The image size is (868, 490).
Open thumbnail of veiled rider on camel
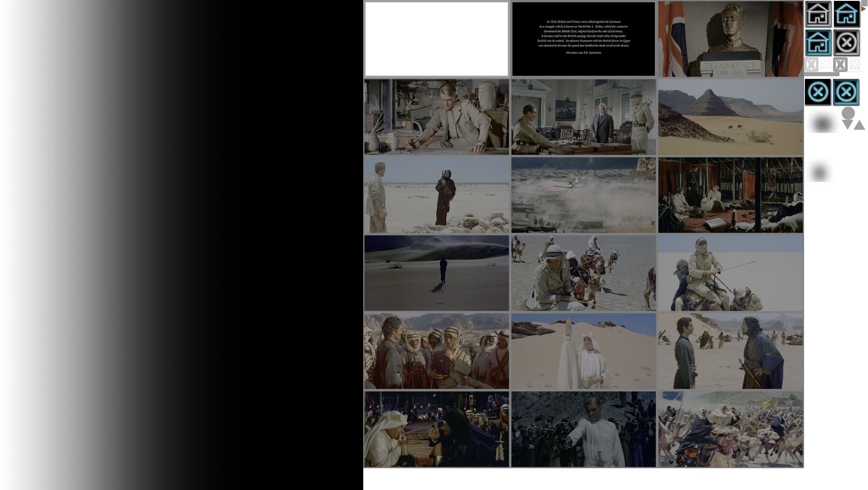point(731,273)
